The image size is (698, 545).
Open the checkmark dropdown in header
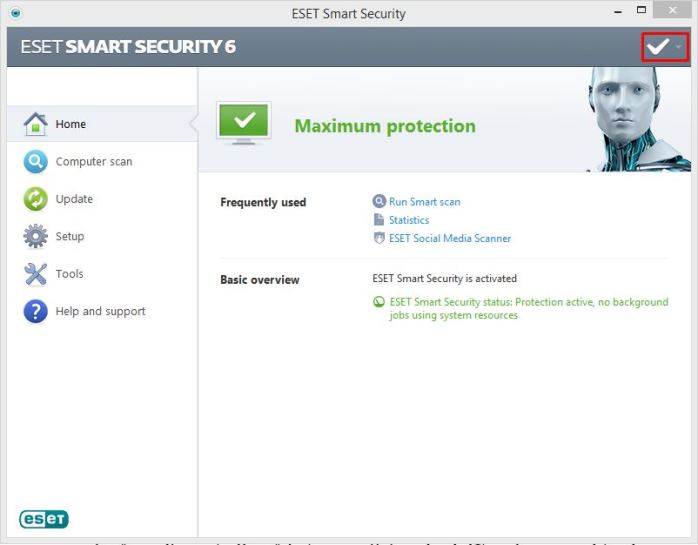point(665,47)
